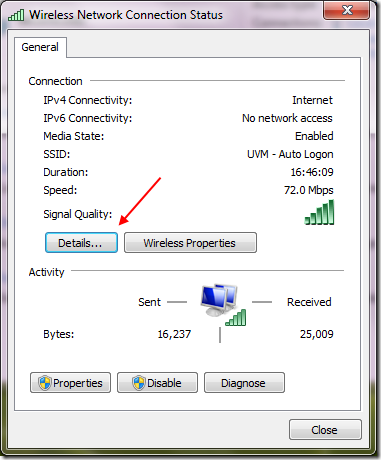Click the 'Bytes:' label
381x460 pixels.
tap(59, 334)
